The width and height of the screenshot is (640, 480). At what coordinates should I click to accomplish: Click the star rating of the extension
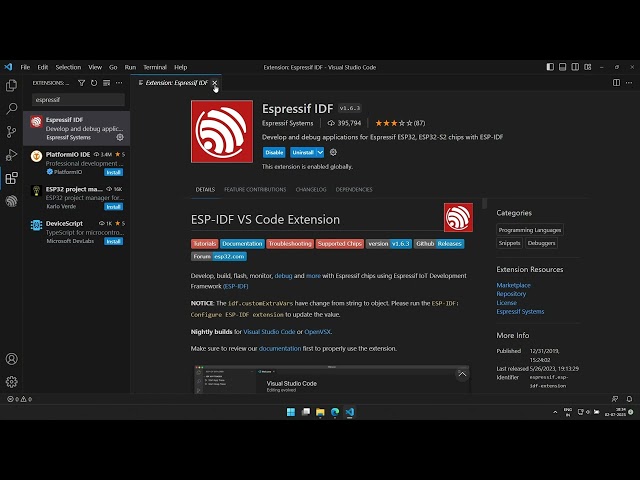click(x=400, y=123)
